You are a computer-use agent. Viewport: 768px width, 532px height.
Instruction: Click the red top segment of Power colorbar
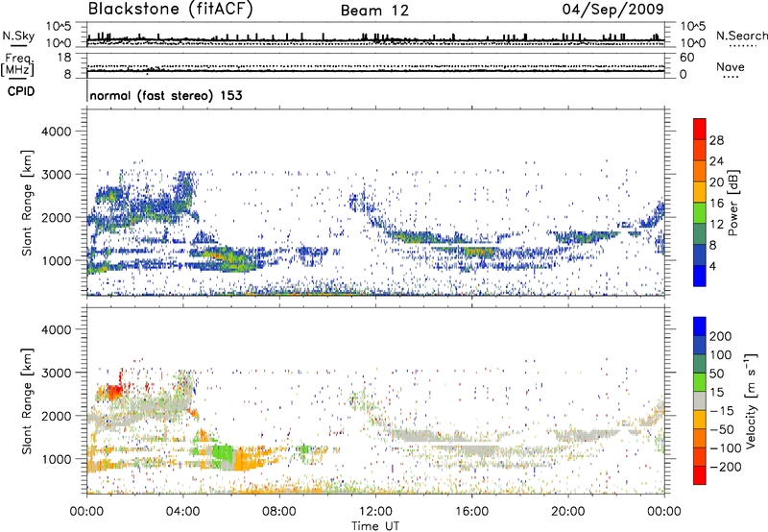[700, 129]
